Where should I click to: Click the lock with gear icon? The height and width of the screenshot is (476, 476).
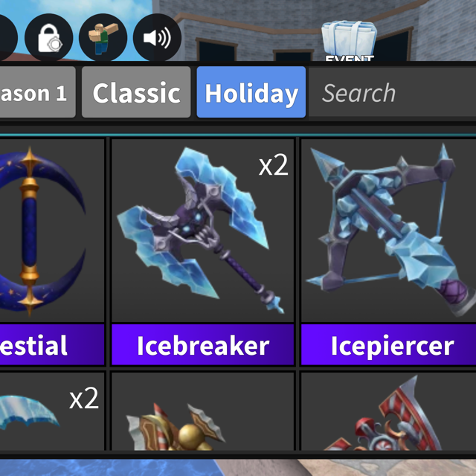tap(49, 37)
